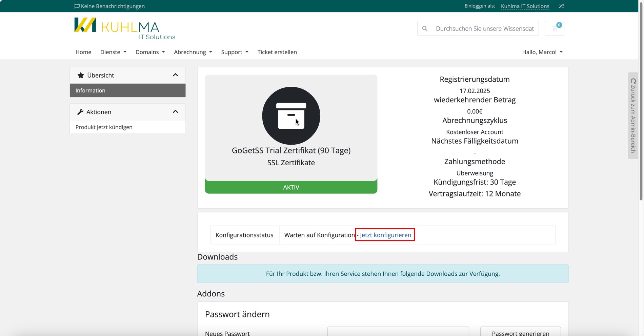Click the Überweisung payment method text

pos(475,173)
